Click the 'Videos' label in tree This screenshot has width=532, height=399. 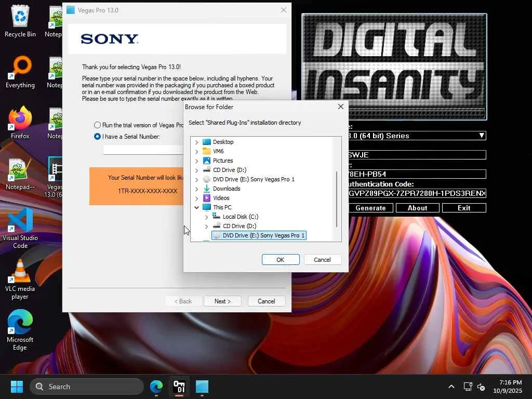click(221, 198)
